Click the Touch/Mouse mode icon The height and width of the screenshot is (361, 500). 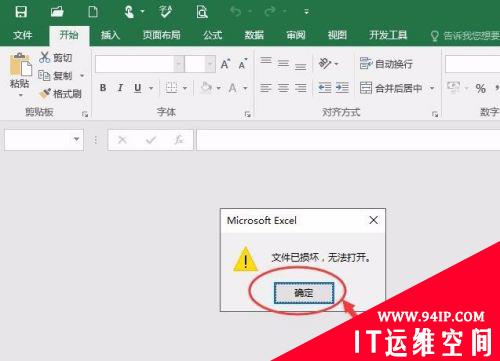click(129, 12)
